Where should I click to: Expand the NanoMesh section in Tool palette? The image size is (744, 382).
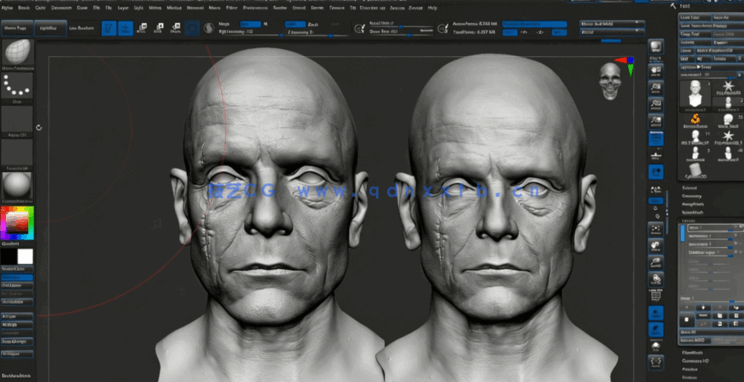[x=693, y=212]
